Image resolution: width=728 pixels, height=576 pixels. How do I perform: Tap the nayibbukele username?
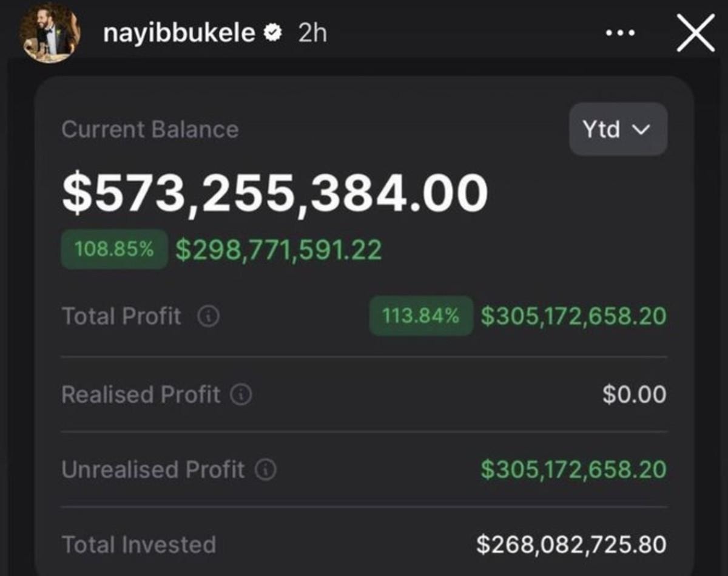(x=180, y=33)
